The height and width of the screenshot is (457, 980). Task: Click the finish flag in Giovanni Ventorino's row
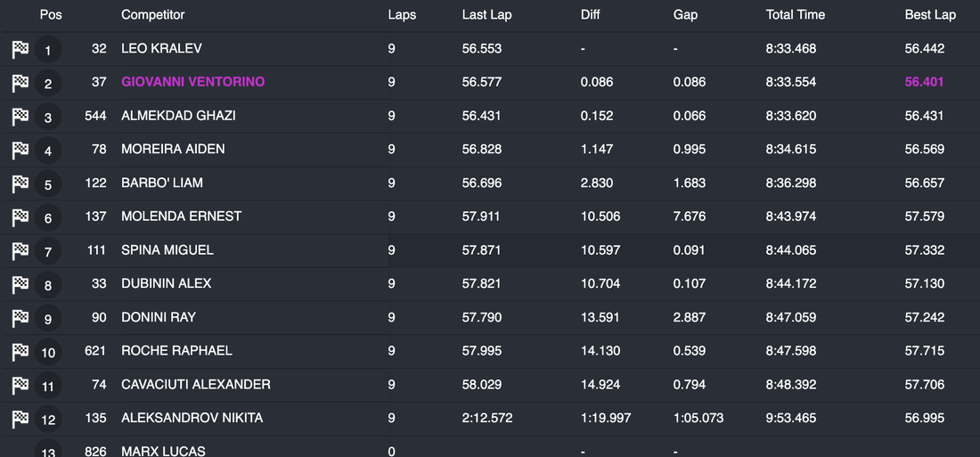(x=20, y=83)
